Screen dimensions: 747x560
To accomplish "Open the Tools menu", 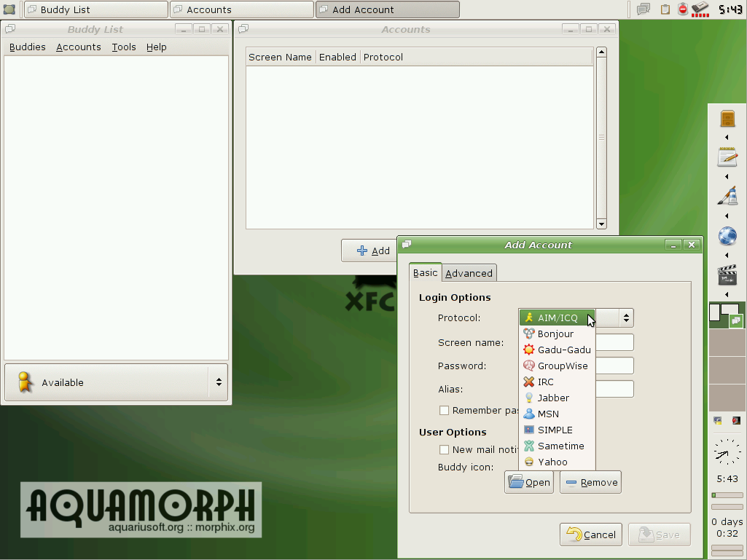I will tap(124, 47).
